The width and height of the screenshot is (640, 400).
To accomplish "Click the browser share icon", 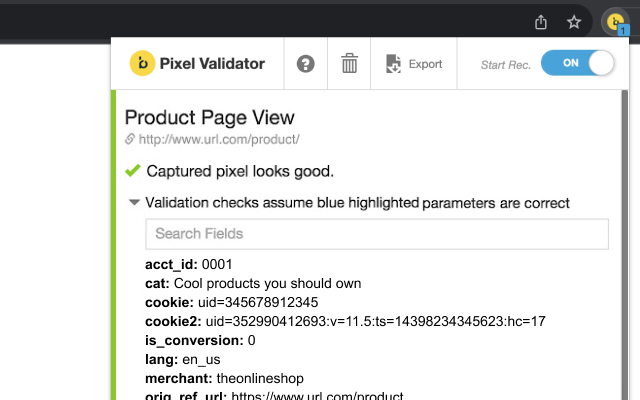I will (541, 22).
